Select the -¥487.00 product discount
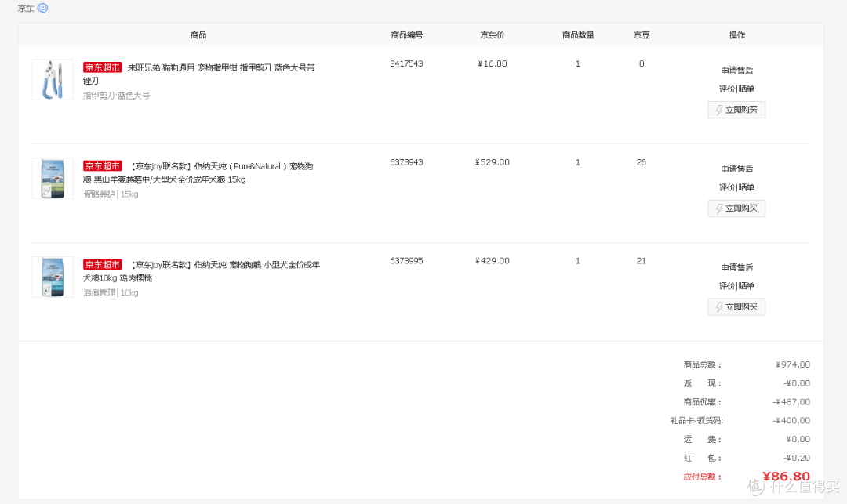Viewport: 847px width, 504px height. [x=791, y=402]
